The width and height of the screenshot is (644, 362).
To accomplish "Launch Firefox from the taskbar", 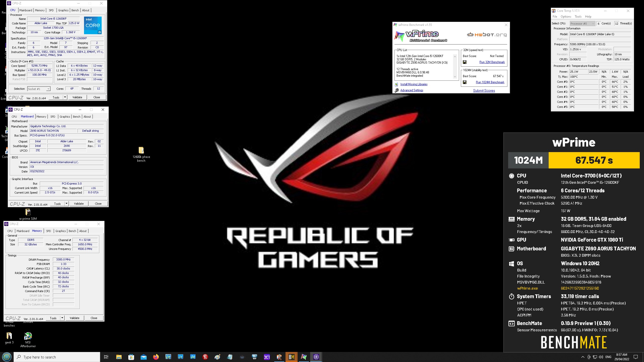I will click(156, 357).
